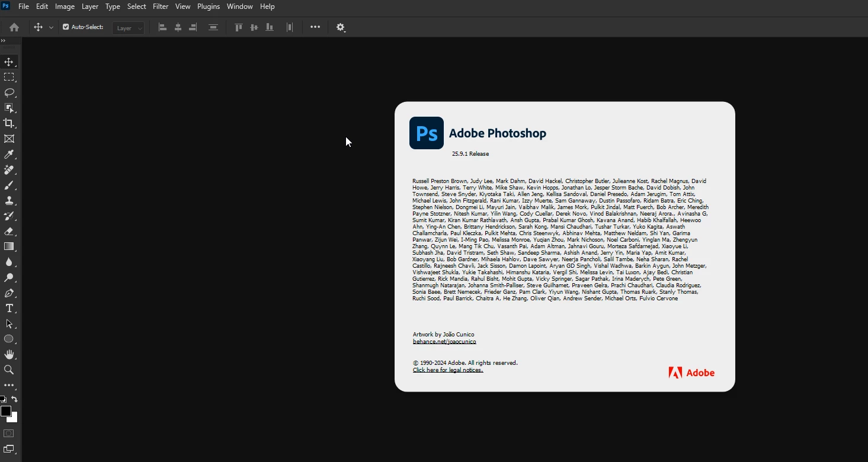The image size is (868, 462).
Task: Select the Horizontal Type tool
Action: click(9, 309)
